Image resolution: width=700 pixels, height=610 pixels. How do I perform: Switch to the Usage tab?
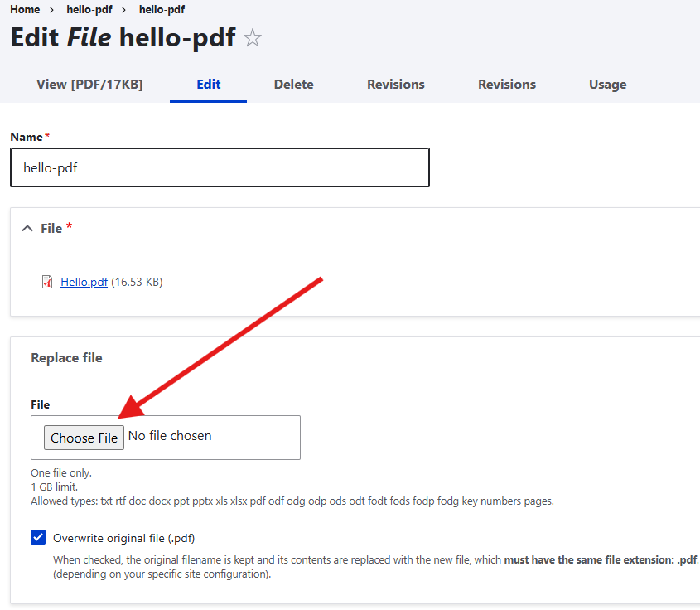coord(607,84)
